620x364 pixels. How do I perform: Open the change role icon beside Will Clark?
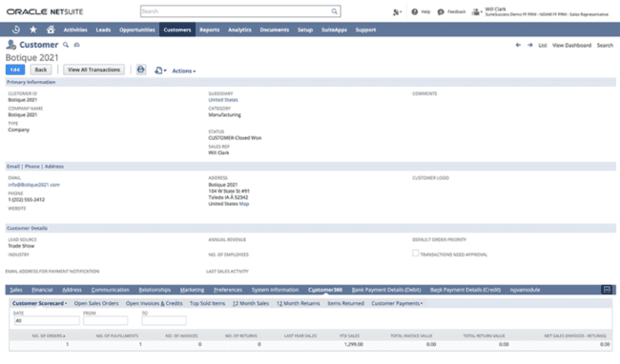tap(477, 12)
